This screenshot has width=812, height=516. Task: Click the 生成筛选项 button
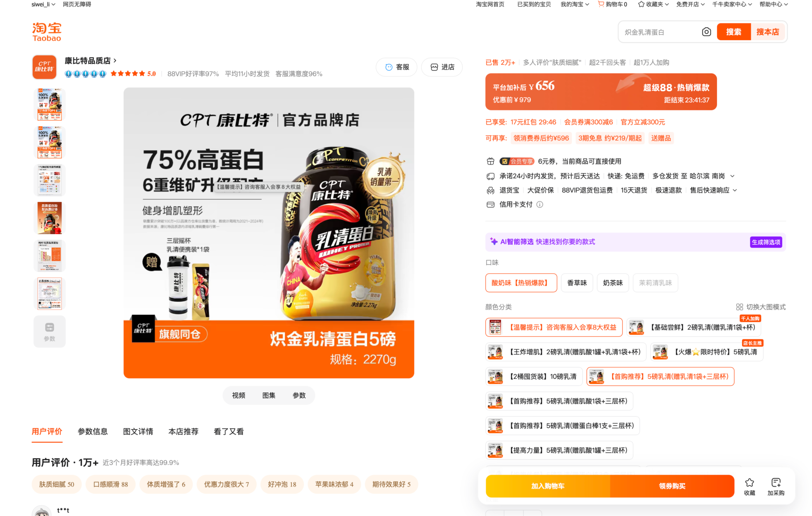coord(766,242)
